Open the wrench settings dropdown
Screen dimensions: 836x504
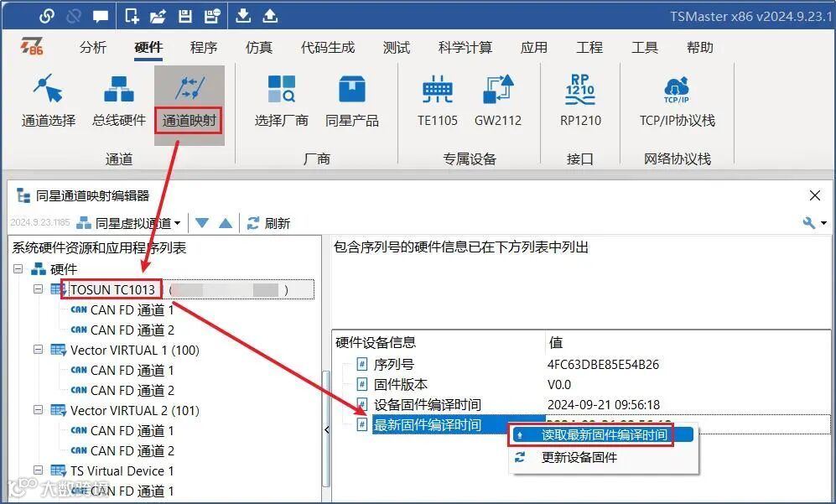815,223
